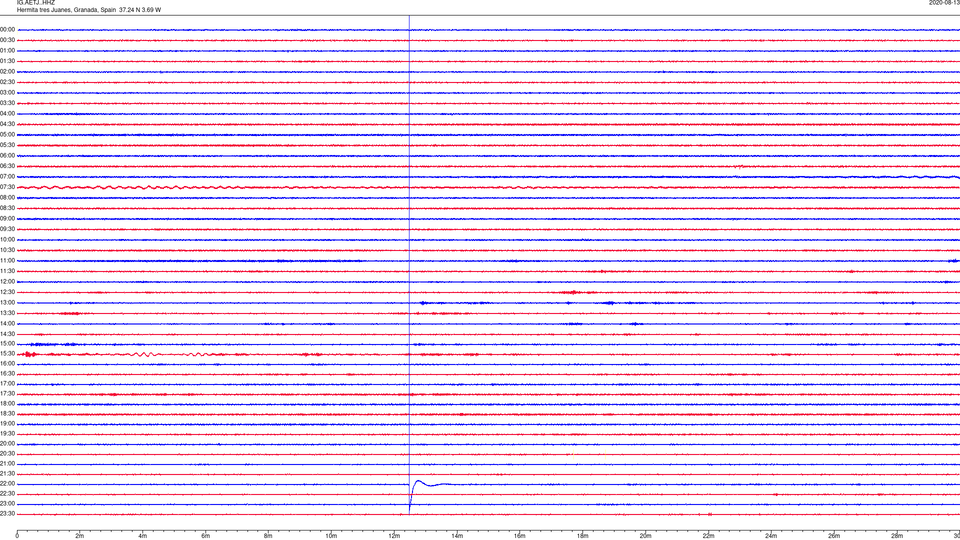The width and height of the screenshot is (960, 540).
Task: Select the 19:00 trace time label
Action: (7, 424)
